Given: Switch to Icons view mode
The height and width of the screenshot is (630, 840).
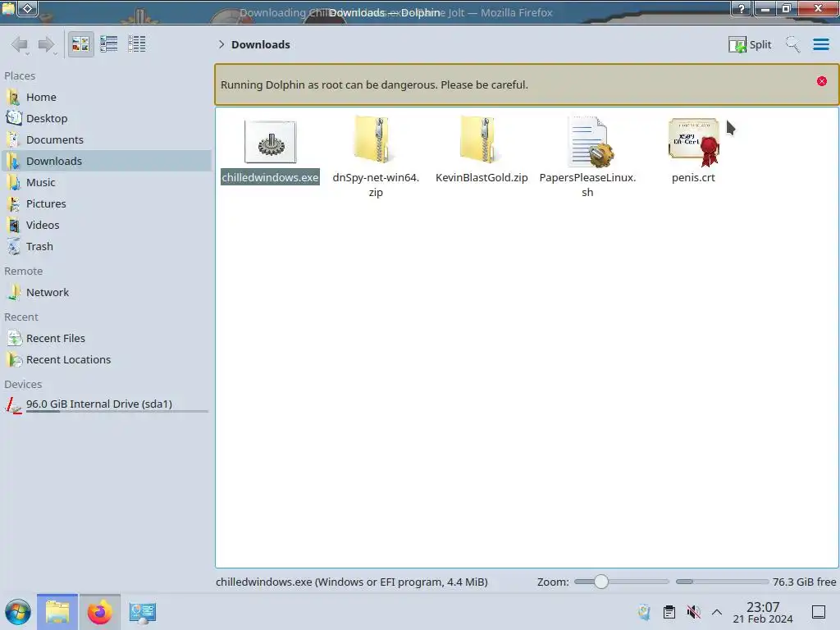Looking at the screenshot, I should [x=80, y=44].
